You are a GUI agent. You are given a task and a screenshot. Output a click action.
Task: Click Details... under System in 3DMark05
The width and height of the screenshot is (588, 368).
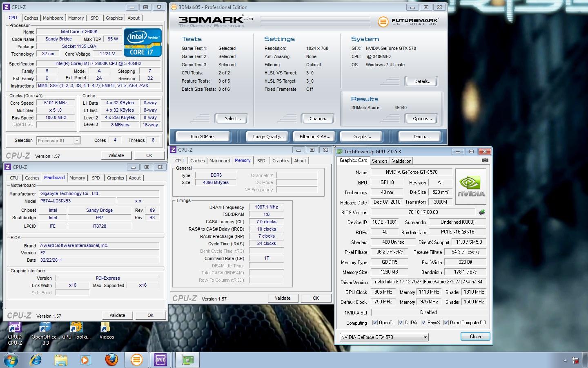click(x=421, y=81)
